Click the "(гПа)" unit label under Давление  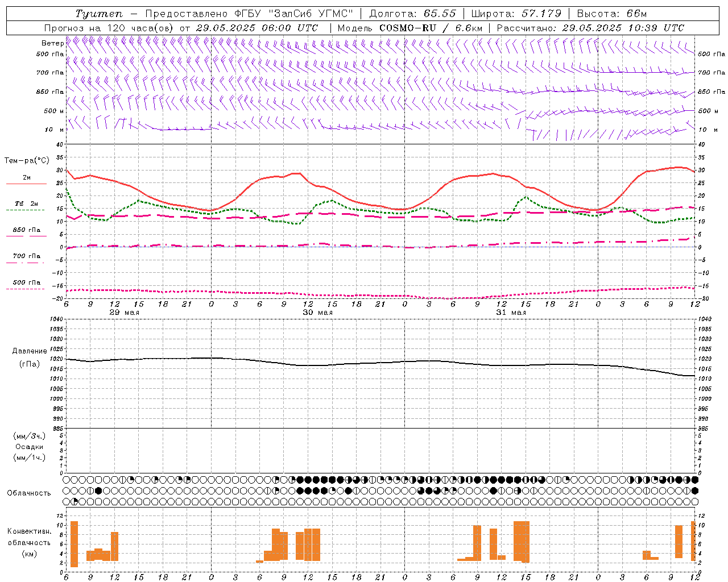point(30,364)
